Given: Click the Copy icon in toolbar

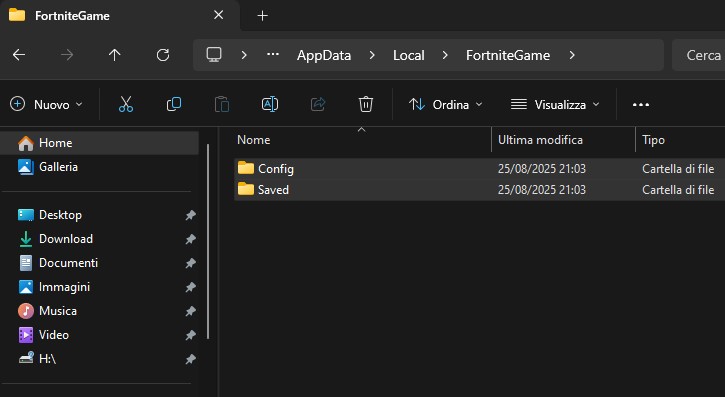Looking at the screenshot, I should [174, 104].
